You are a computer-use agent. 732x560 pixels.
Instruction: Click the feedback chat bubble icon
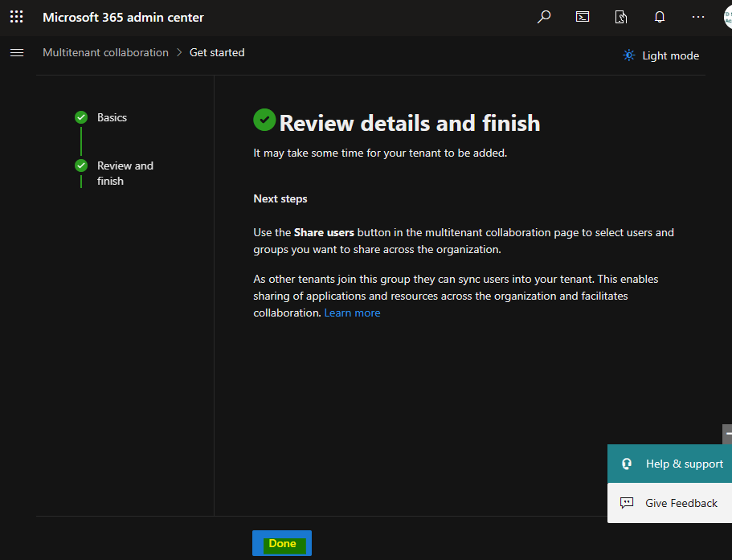click(627, 503)
